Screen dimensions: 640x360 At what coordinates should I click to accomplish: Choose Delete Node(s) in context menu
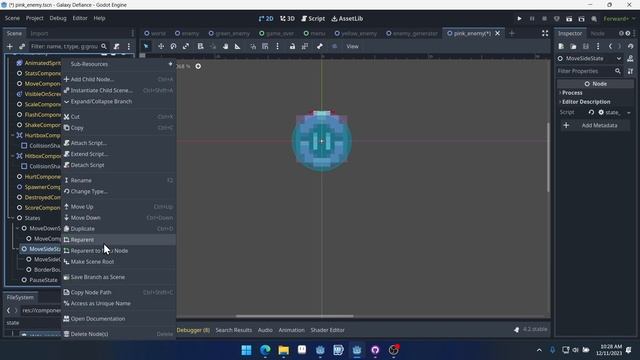click(x=118, y=334)
